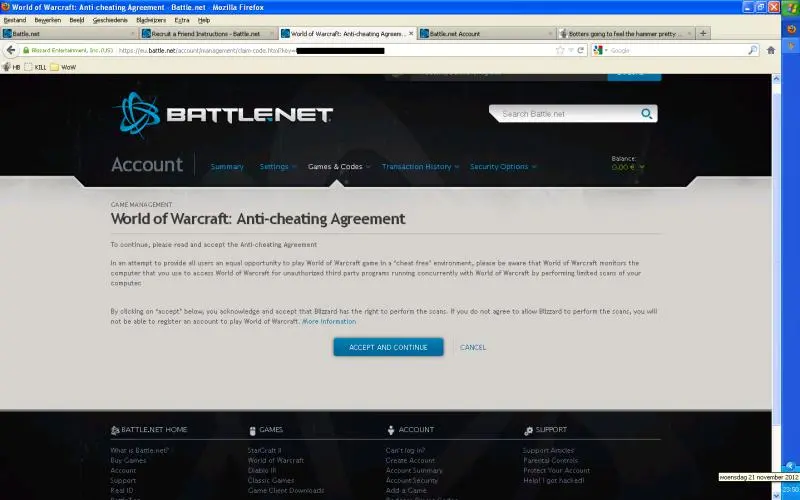This screenshot has width=800, height=500.
Task: Open the Bewerken menu
Action: tap(47, 20)
